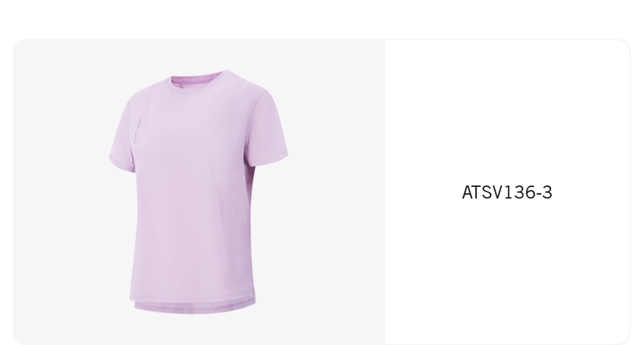The width and height of the screenshot is (644, 345).
Task: Click white panel below the ATSV136-3 label
Action: (507, 271)
